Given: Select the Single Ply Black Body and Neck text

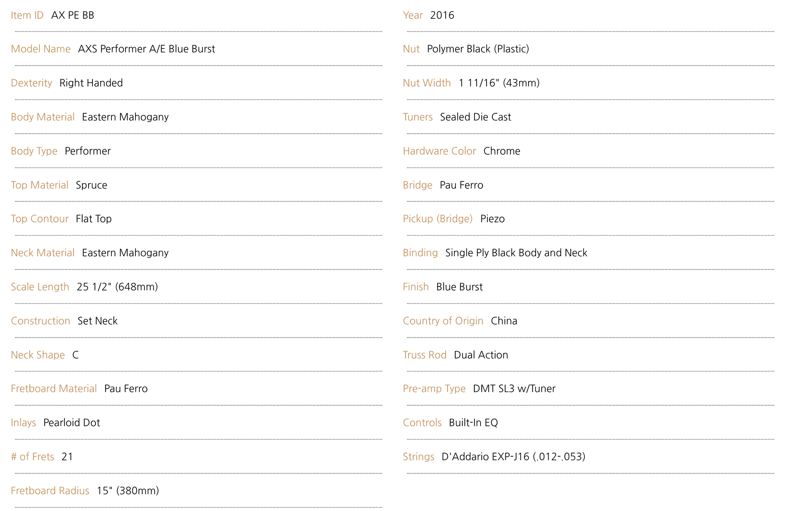Looking at the screenshot, I should pyautogui.click(x=516, y=253).
